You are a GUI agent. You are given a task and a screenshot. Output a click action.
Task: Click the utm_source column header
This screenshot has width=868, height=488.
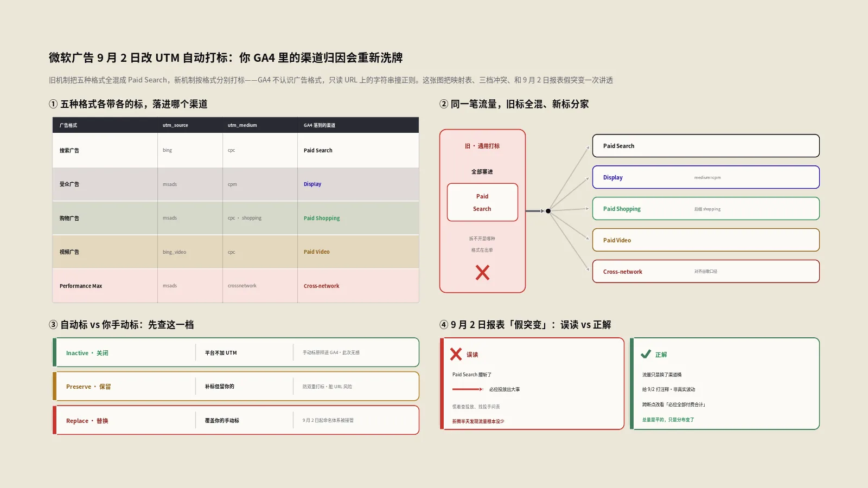click(x=175, y=125)
